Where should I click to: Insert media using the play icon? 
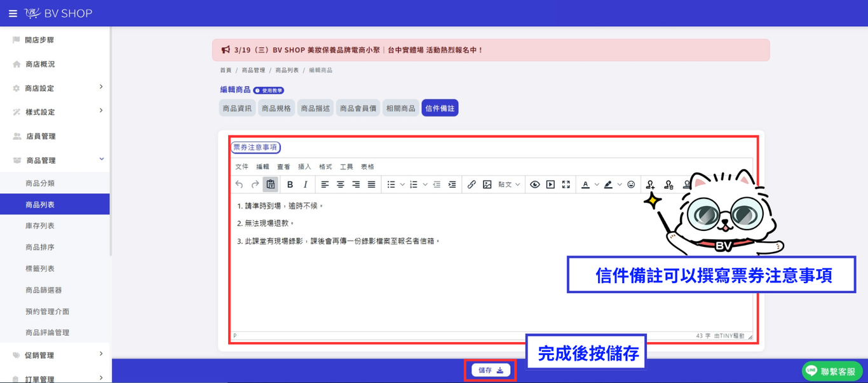click(x=551, y=185)
